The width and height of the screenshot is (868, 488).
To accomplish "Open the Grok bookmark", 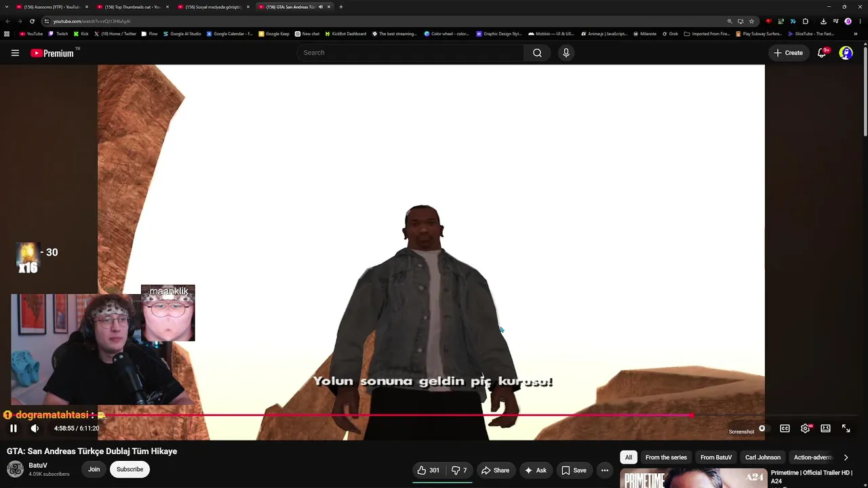I will click(x=670, y=34).
